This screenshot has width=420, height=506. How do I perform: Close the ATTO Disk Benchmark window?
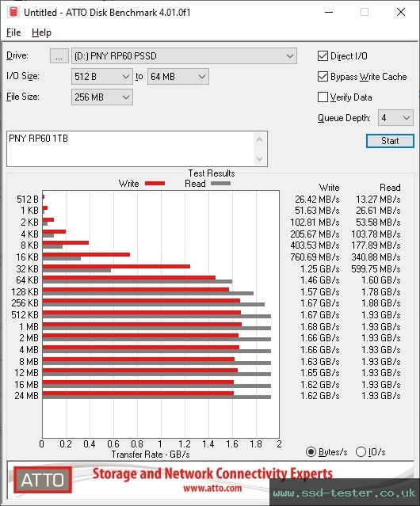401,12
